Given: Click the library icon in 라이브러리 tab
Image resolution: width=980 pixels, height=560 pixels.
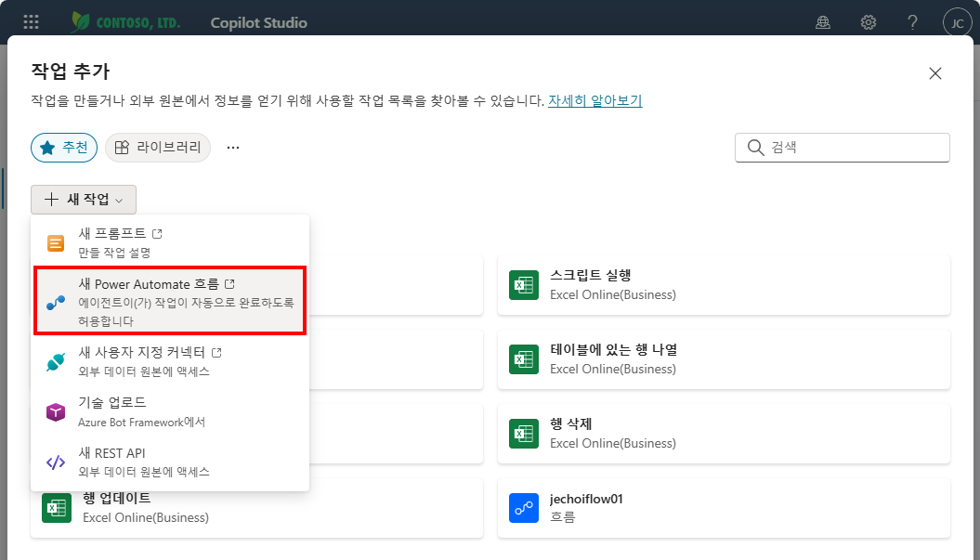Looking at the screenshot, I should click(122, 148).
